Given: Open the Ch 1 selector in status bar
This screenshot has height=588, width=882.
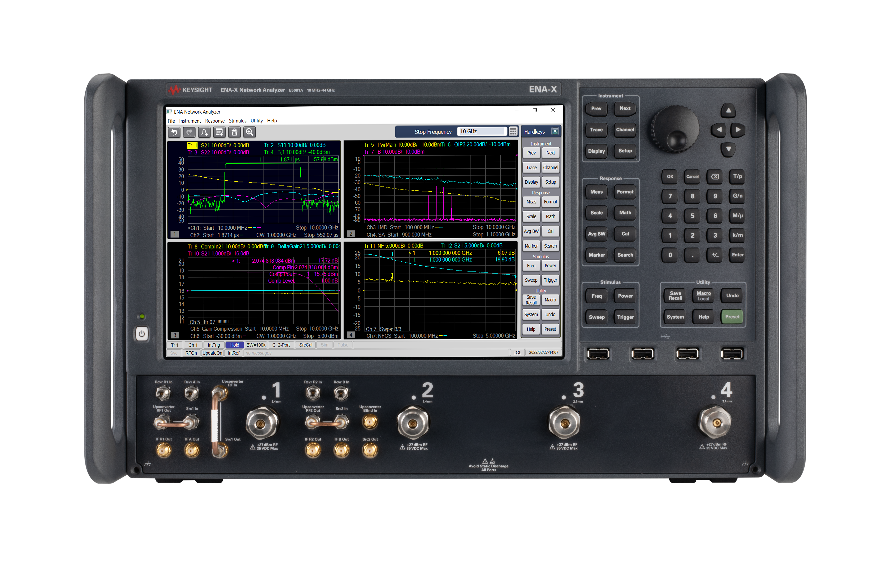Looking at the screenshot, I should pos(193,345).
